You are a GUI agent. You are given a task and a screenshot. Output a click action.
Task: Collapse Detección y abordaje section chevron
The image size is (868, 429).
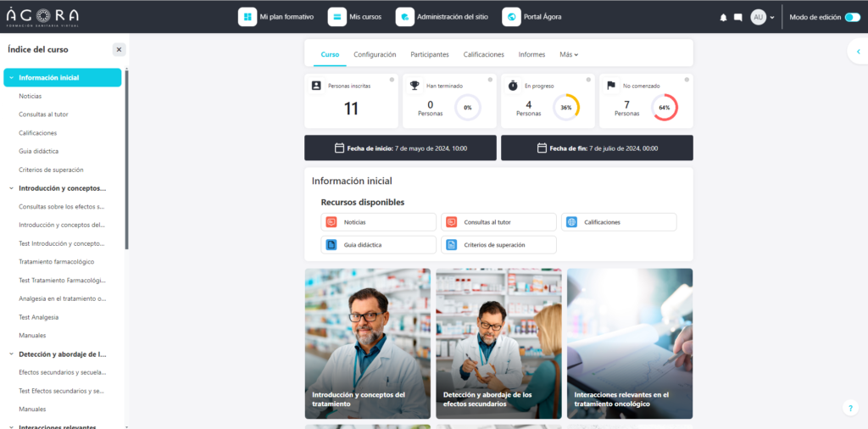(11, 354)
